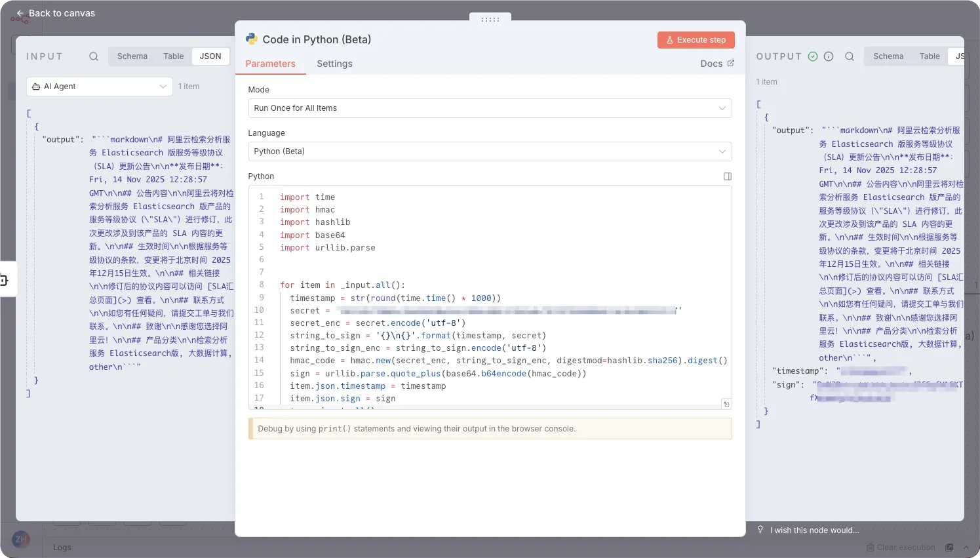Click the output info circle icon
This screenshot has width=980, height=558.
point(829,56)
